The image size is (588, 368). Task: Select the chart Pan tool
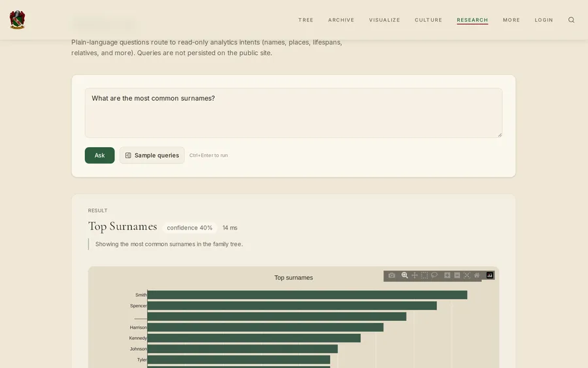[x=414, y=275]
